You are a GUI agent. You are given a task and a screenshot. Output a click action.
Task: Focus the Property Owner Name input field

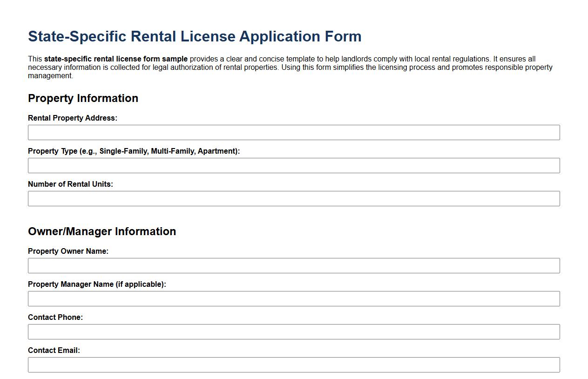(x=293, y=265)
